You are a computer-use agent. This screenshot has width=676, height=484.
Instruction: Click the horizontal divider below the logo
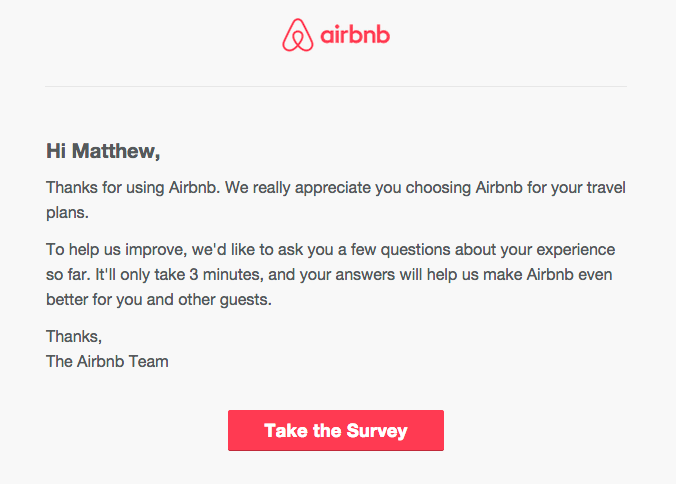(336, 86)
